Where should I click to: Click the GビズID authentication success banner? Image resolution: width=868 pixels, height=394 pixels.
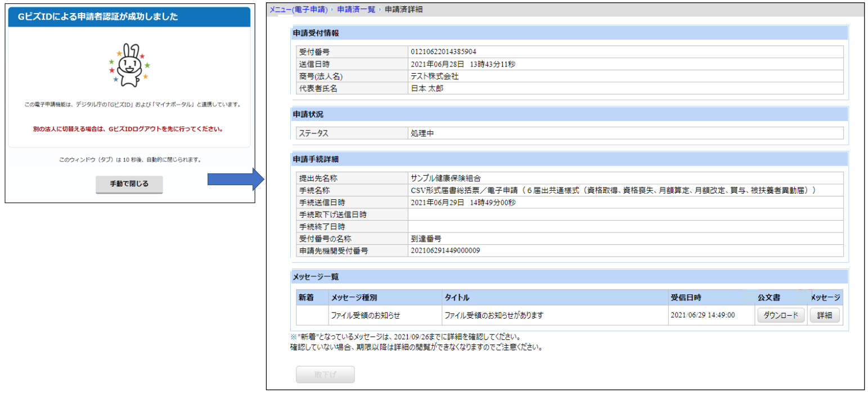tap(129, 17)
